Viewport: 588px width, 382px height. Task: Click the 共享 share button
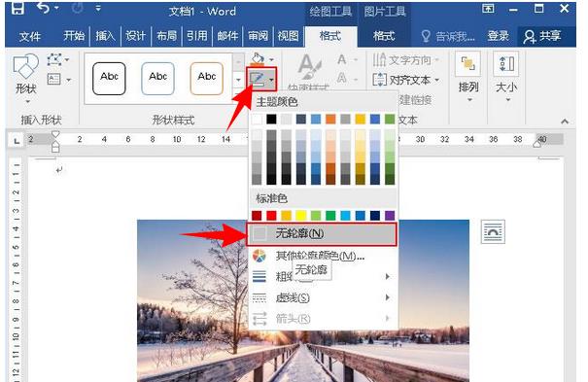point(542,36)
